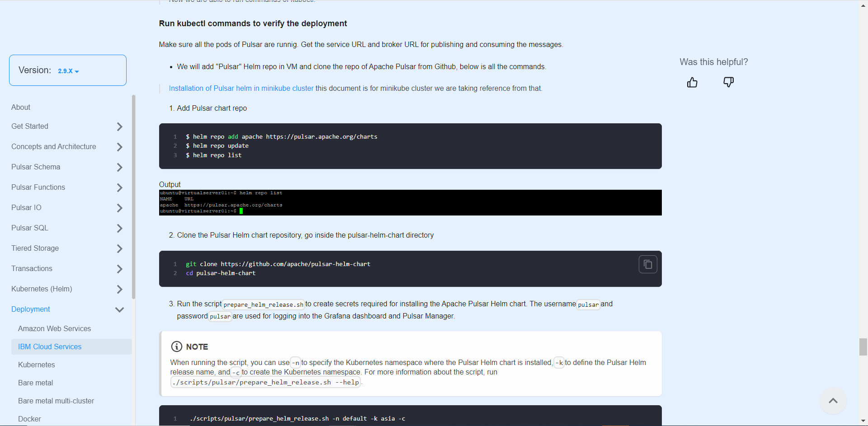Image resolution: width=868 pixels, height=426 pixels.
Task: Copy the git clone code block
Action: [x=648, y=264]
